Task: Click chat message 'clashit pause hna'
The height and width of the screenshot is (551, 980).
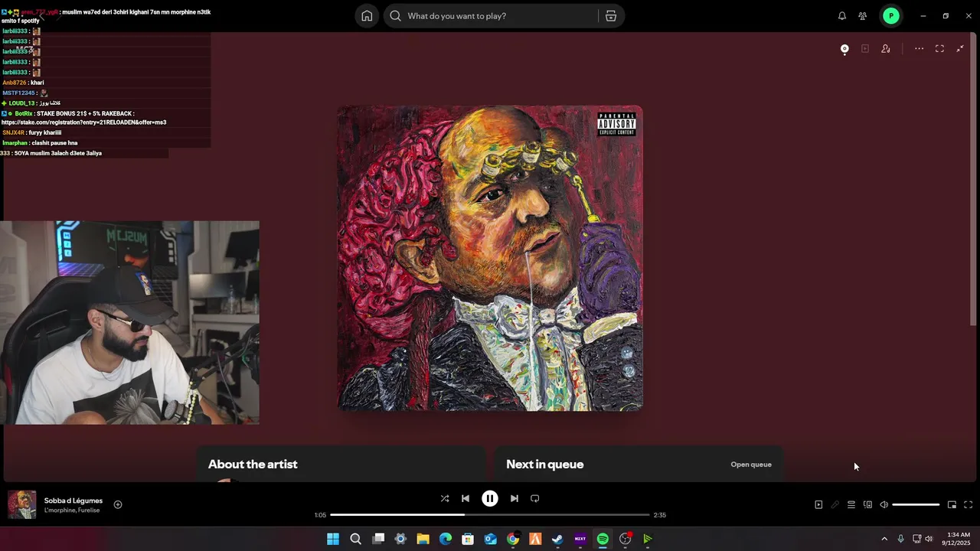Action: pyautogui.click(x=54, y=143)
